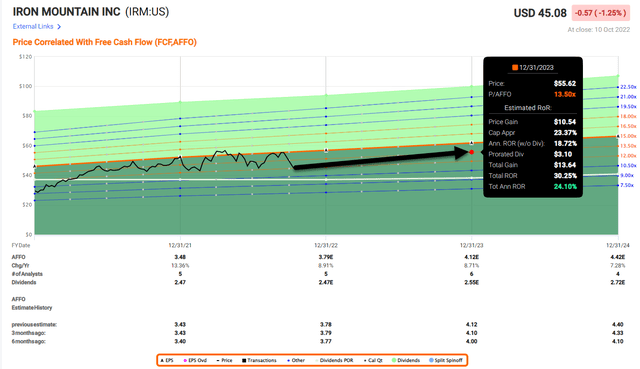Click the 19.50x multiple label on right axis
The image size is (640, 369).
click(x=628, y=107)
